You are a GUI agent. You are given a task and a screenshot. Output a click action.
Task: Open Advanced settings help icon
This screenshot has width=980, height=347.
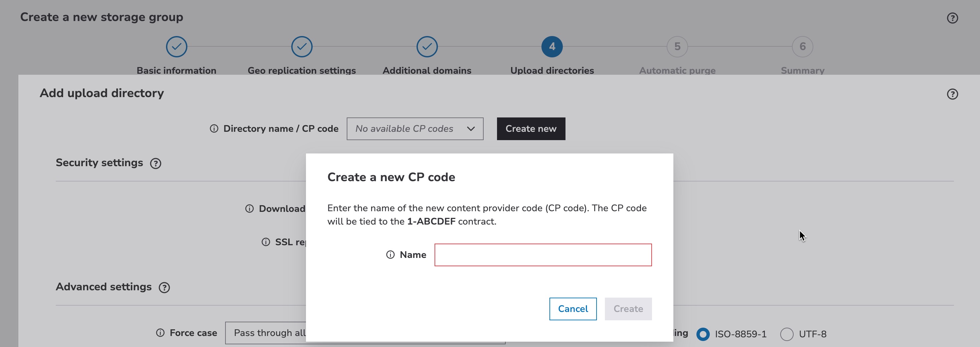(x=164, y=287)
